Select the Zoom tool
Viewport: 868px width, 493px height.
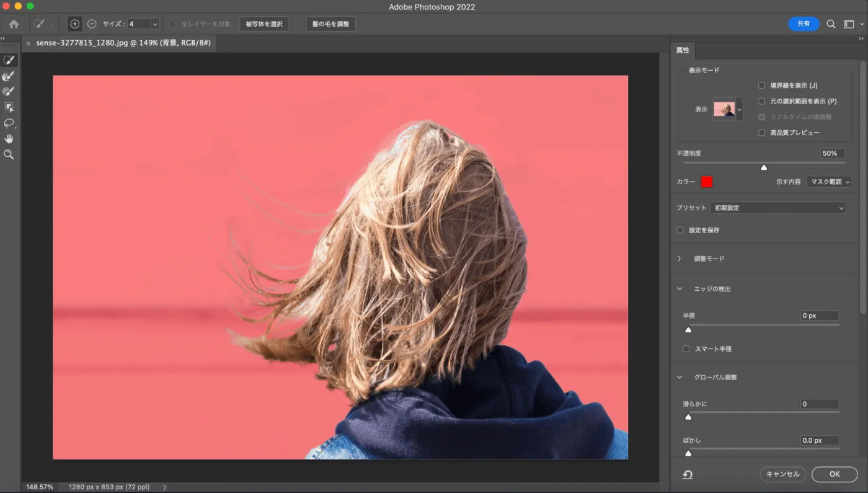click(x=9, y=154)
